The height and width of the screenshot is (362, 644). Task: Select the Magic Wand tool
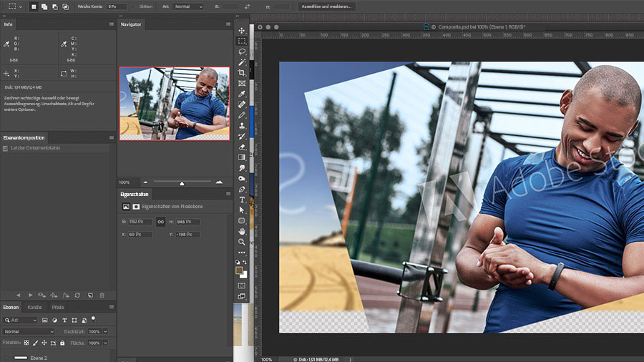point(242,62)
